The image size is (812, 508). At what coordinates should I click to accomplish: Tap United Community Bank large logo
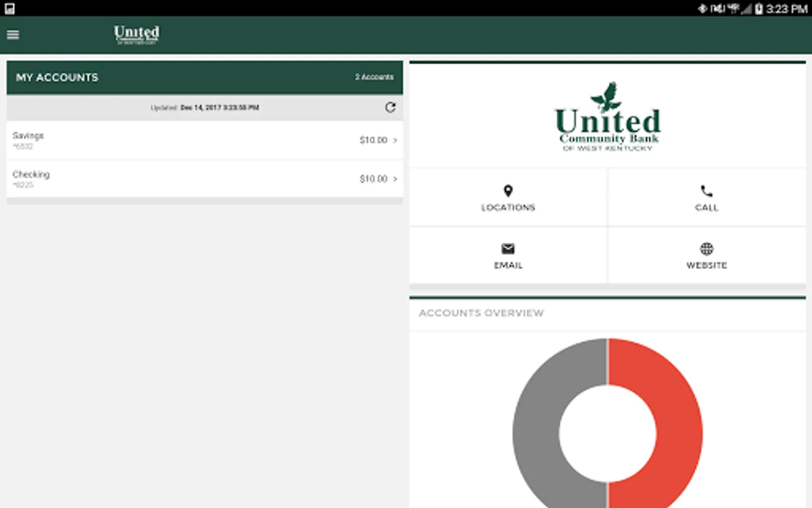pyautogui.click(x=608, y=117)
